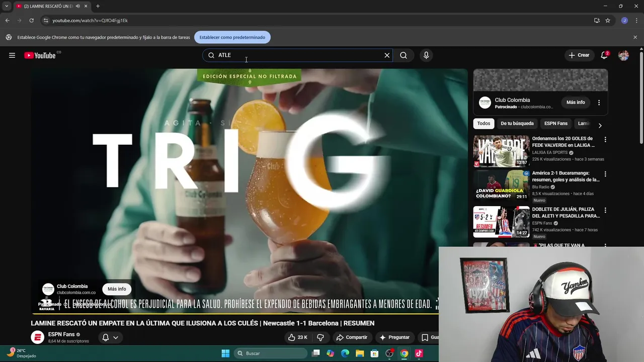644x362 pixels.
Task: Open Copilot from taskbar
Action: coord(330,353)
